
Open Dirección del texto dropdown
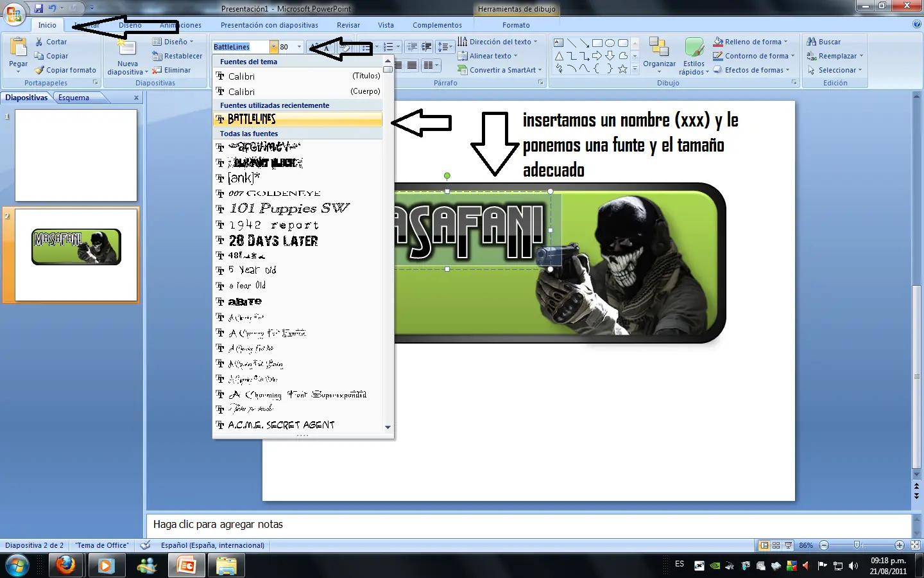coord(497,42)
